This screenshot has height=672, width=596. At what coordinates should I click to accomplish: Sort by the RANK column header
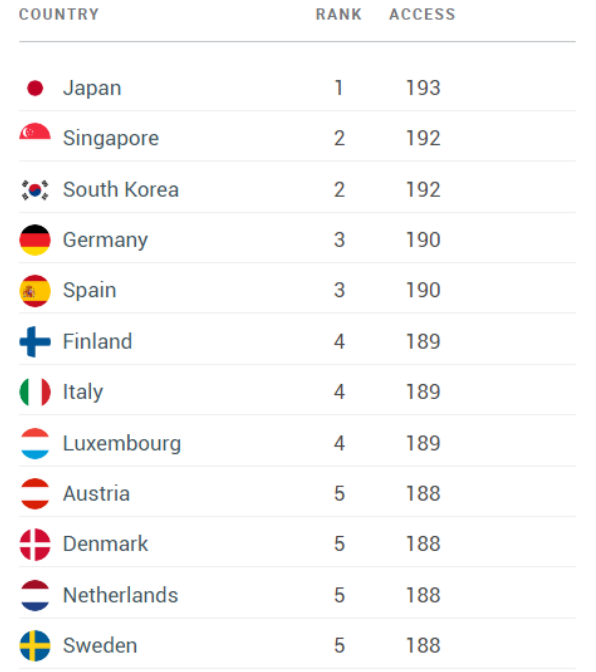pos(339,15)
